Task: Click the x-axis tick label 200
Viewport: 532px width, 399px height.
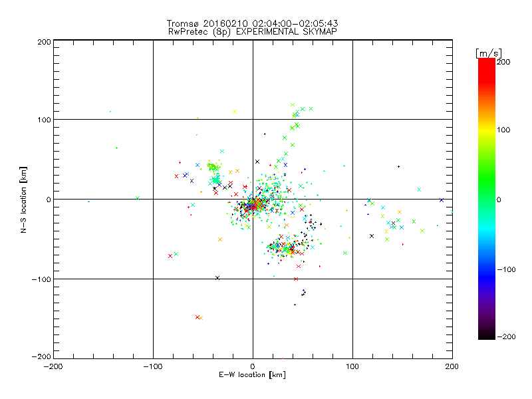Action: 452,366
